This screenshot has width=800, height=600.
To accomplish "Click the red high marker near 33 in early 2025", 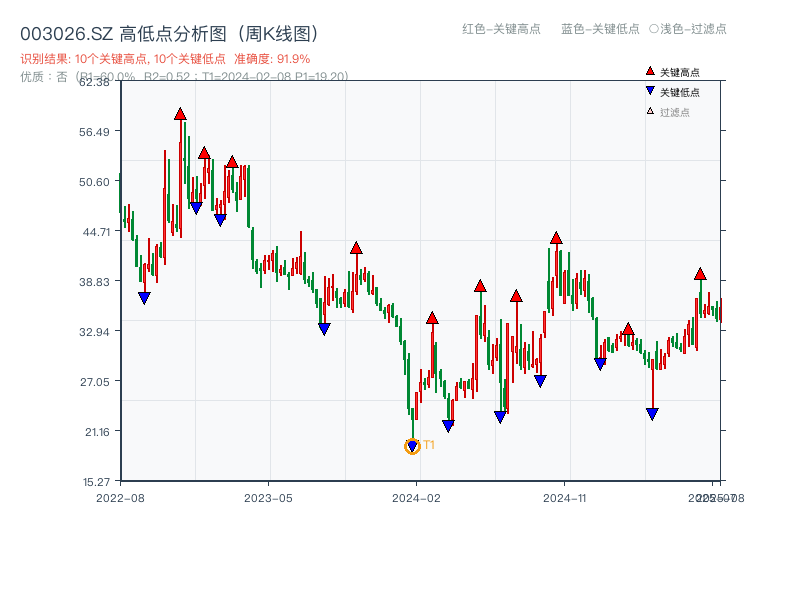I will (629, 329).
